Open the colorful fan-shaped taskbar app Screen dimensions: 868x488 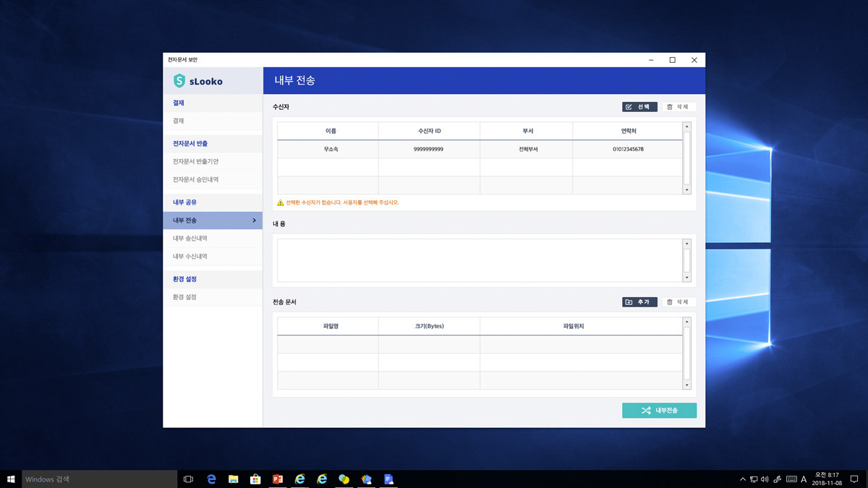click(x=367, y=479)
